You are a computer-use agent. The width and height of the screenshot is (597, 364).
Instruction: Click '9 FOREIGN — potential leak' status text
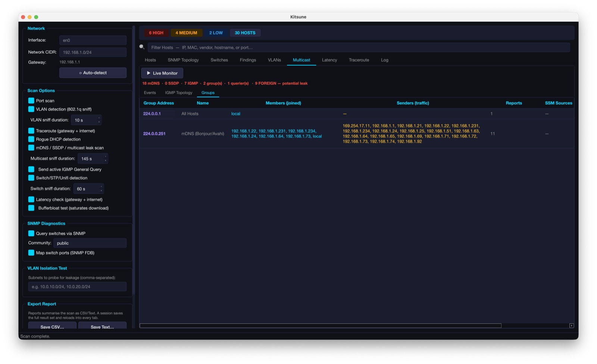[x=281, y=84]
